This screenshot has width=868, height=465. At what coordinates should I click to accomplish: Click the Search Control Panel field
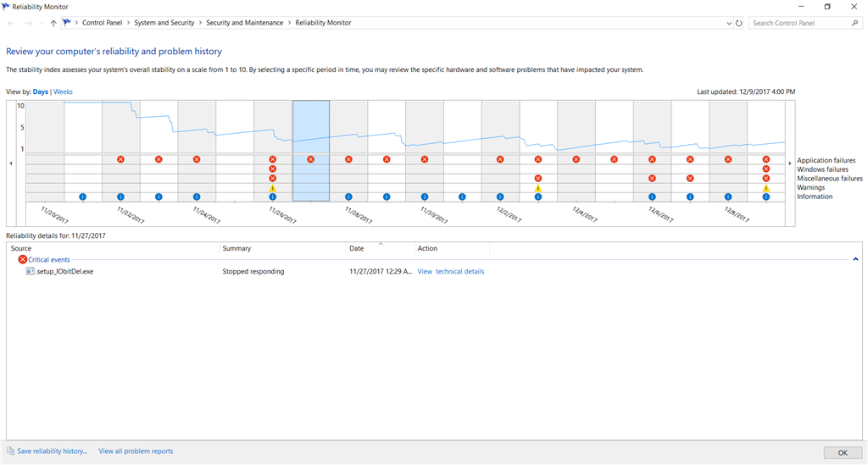coord(798,23)
